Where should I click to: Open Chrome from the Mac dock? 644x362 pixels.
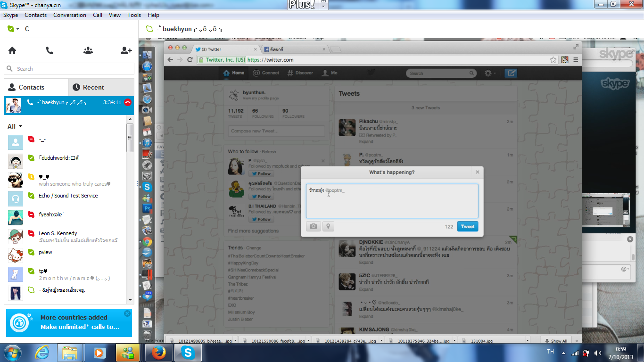(x=147, y=242)
